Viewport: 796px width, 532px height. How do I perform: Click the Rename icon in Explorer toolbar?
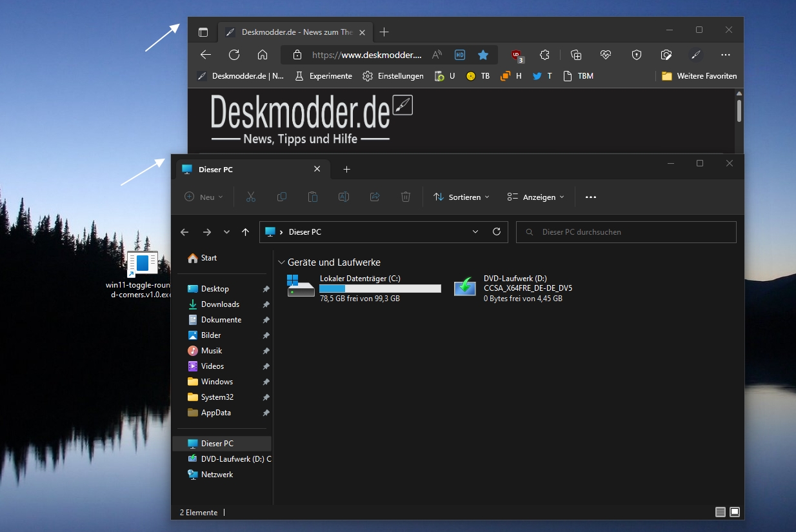coord(344,197)
